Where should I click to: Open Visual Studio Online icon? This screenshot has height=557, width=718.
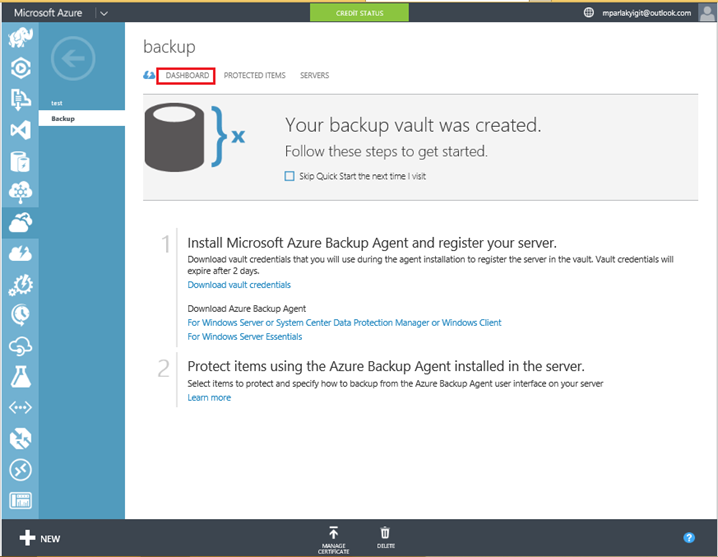pyautogui.click(x=20, y=130)
